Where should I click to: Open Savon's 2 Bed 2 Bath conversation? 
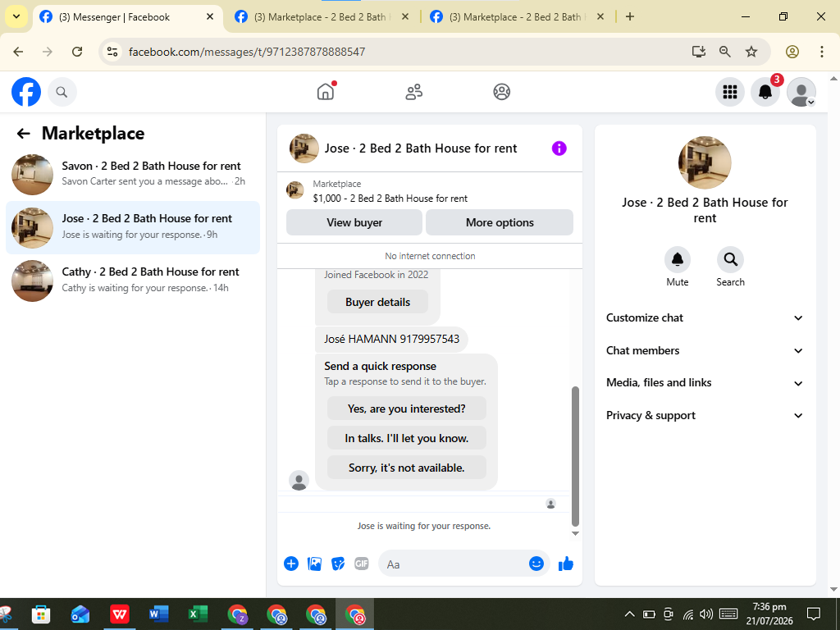133,174
